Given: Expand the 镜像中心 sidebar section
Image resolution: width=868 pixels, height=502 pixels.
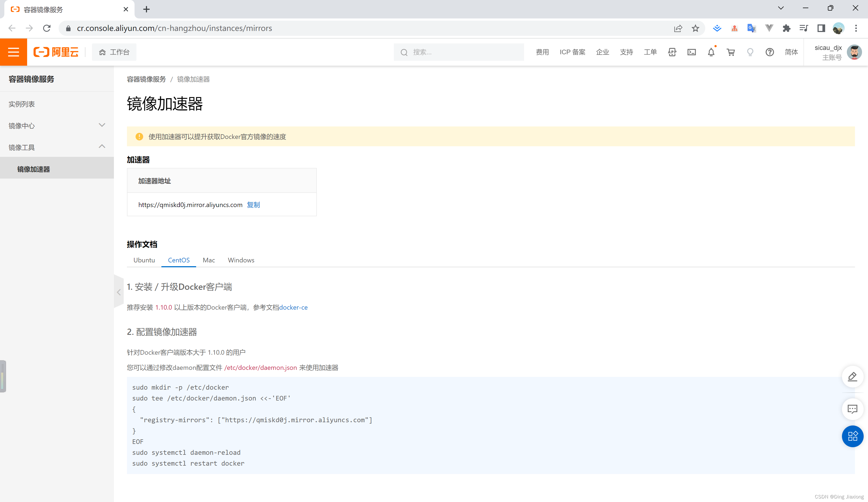Looking at the screenshot, I should click(x=57, y=125).
